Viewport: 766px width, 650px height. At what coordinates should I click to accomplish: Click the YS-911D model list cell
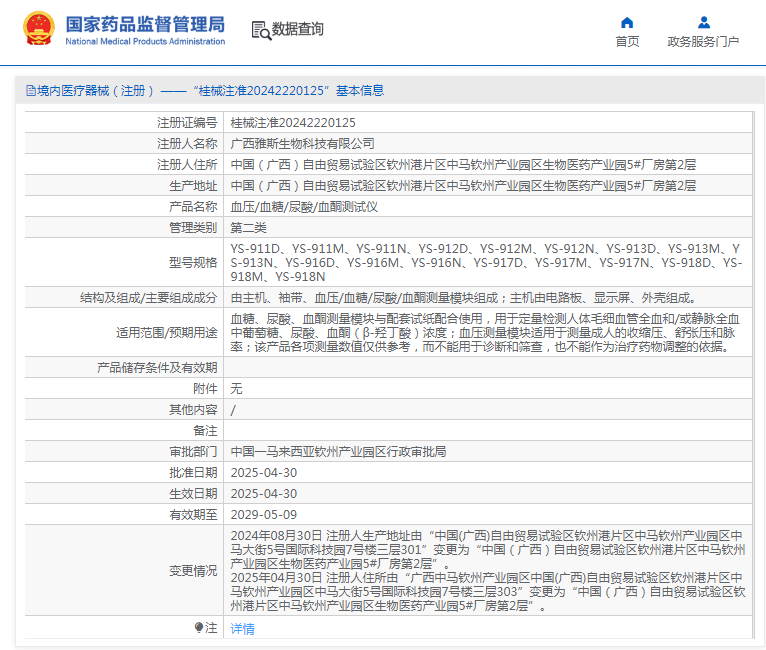[x=487, y=263]
